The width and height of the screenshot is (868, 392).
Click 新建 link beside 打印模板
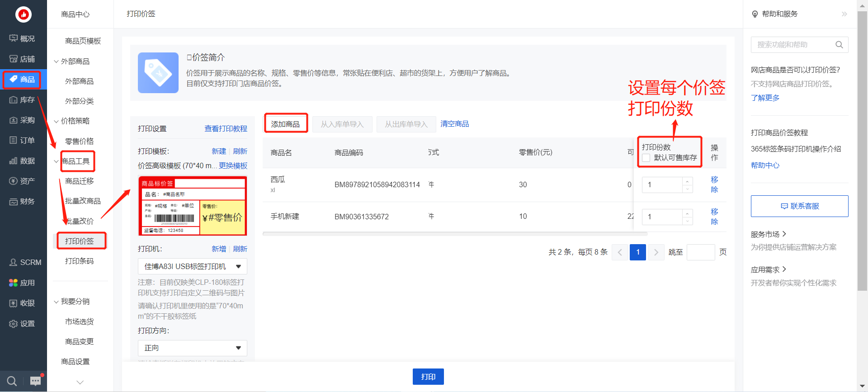point(219,151)
